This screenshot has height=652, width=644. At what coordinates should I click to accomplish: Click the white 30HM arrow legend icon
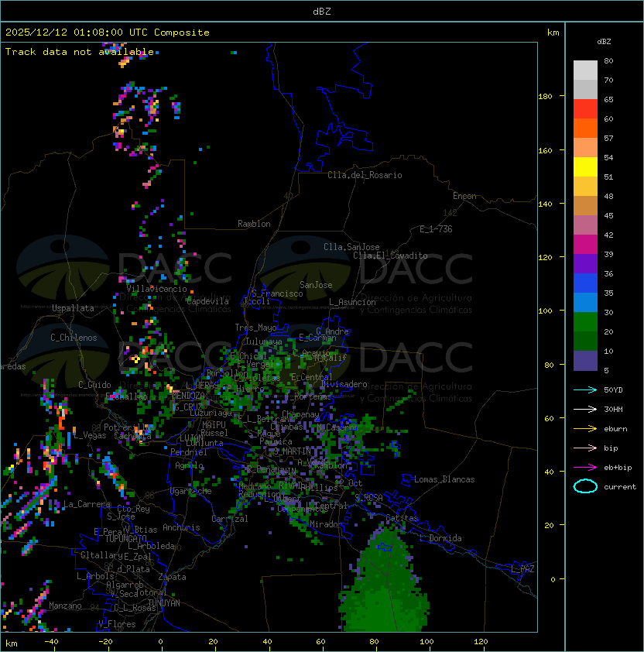coord(585,409)
